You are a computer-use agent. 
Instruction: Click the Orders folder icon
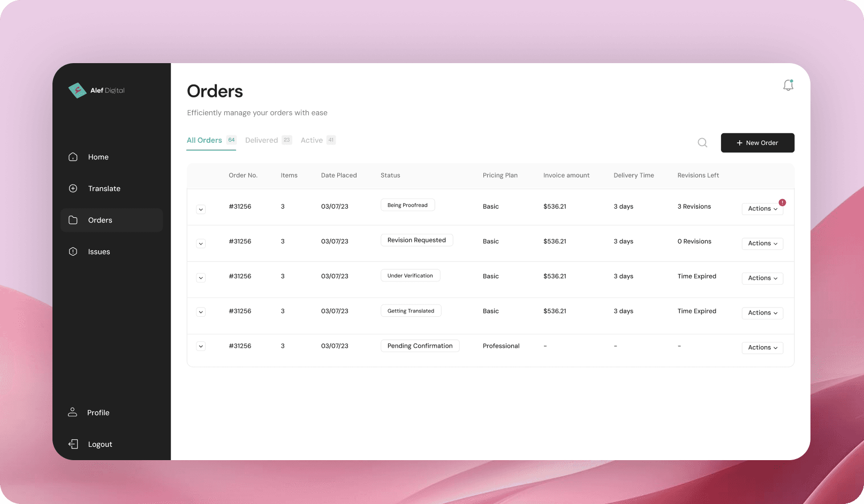click(73, 220)
